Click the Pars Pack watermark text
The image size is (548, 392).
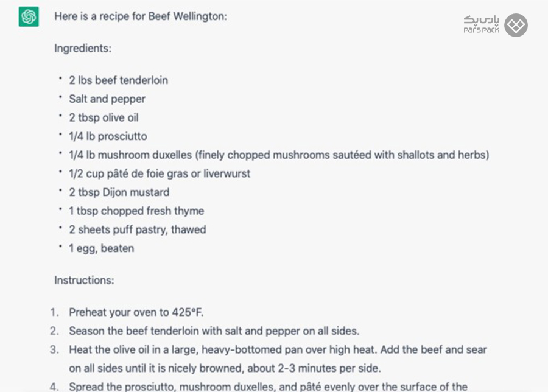481,25
